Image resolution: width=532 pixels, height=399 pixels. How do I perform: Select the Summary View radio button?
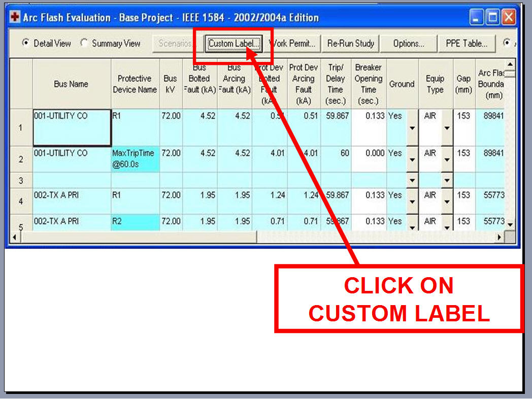tap(84, 44)
